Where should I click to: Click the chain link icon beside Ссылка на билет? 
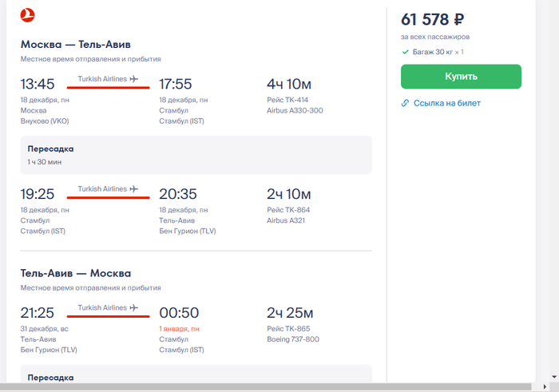click(x=405, y=103)
